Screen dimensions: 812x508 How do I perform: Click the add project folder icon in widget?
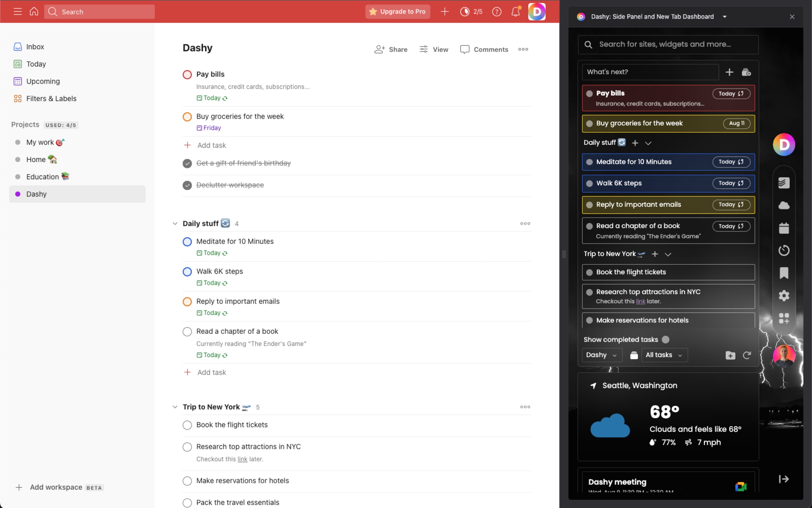pos(730,355)
